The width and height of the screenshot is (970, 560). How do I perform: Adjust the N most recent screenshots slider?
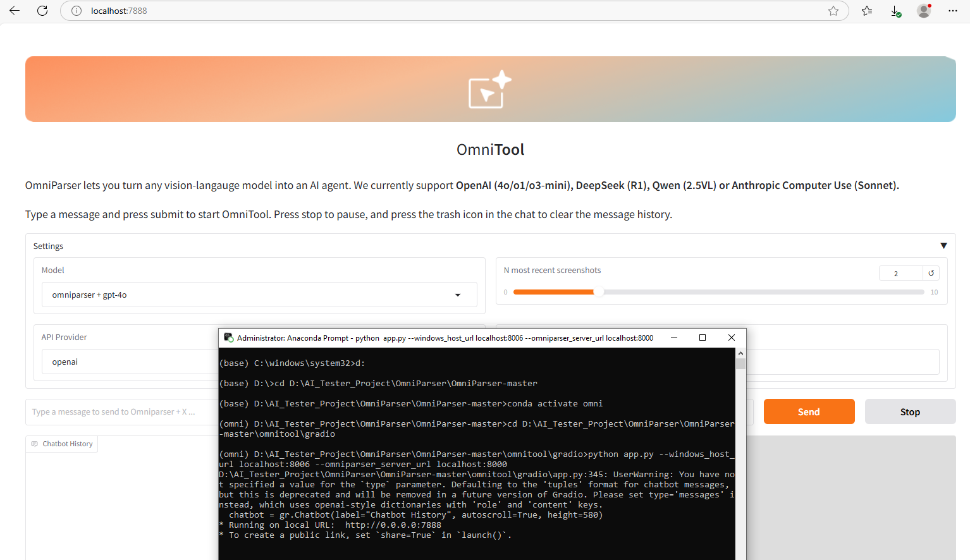point(719,292)
